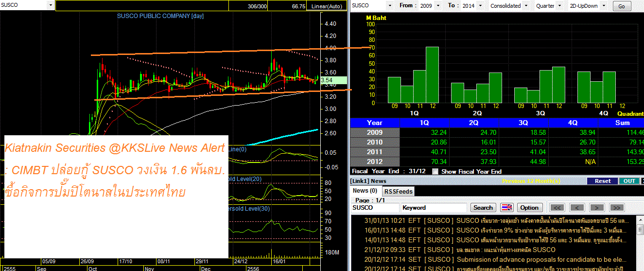Click the Search button in news panel
Image resolution: width=644 pixels, height=271 pixels.
click(x=483, y=208)
